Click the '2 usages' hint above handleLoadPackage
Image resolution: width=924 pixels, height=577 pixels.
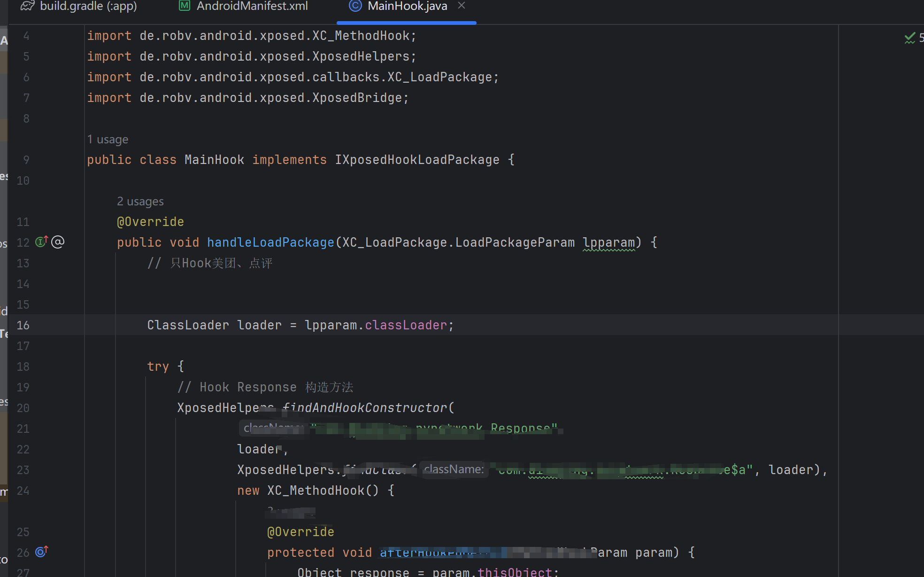pyautogui.click(x=140, y=202)
